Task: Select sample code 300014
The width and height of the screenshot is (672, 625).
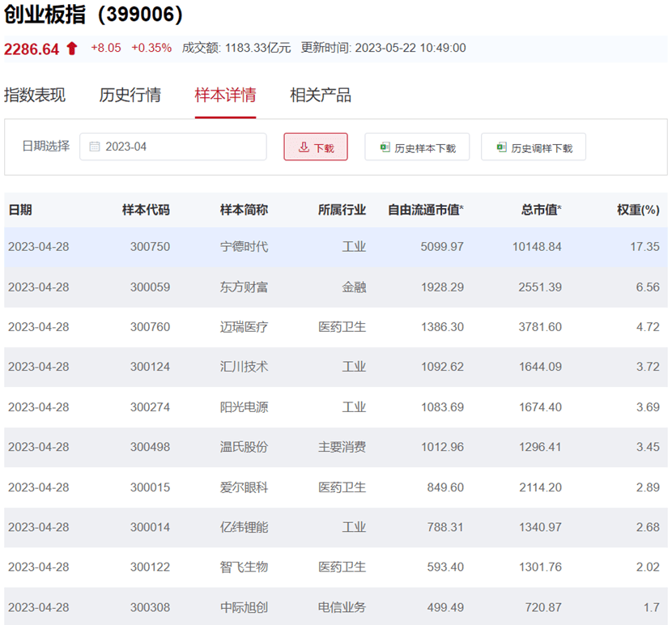Action: tap(150, 527)
